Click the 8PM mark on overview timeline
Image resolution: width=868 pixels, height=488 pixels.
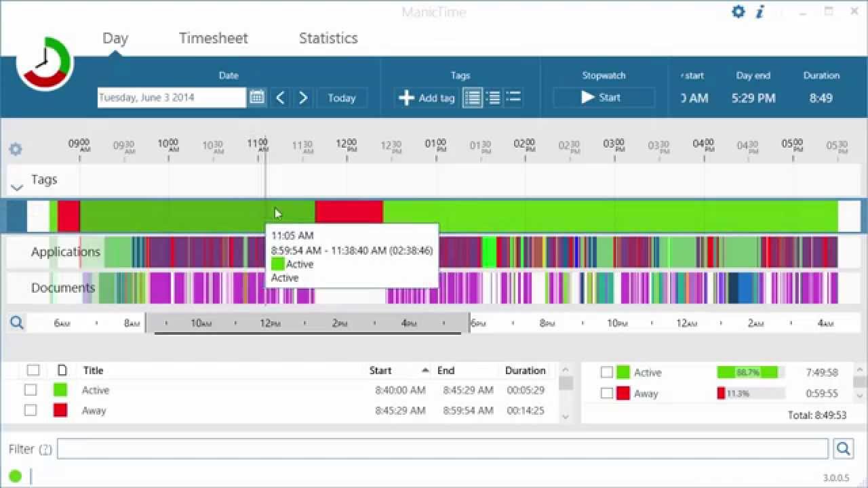click(547, 323)
